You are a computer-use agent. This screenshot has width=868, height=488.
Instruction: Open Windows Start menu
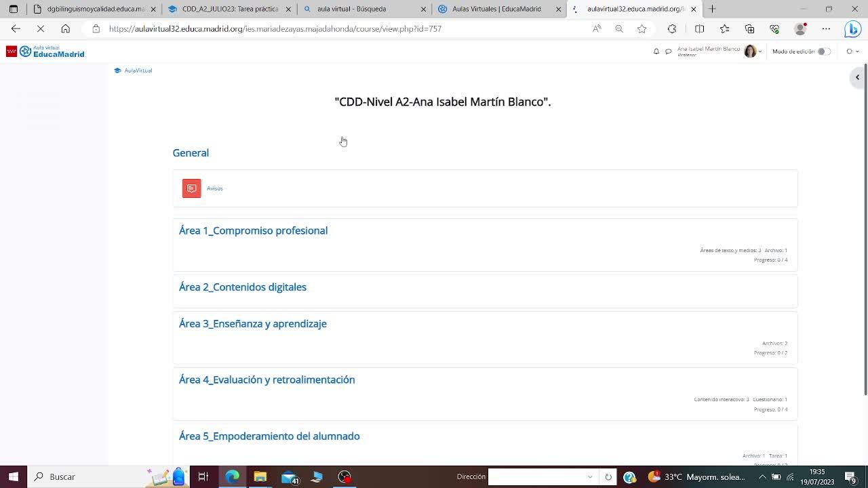point(13,476)
